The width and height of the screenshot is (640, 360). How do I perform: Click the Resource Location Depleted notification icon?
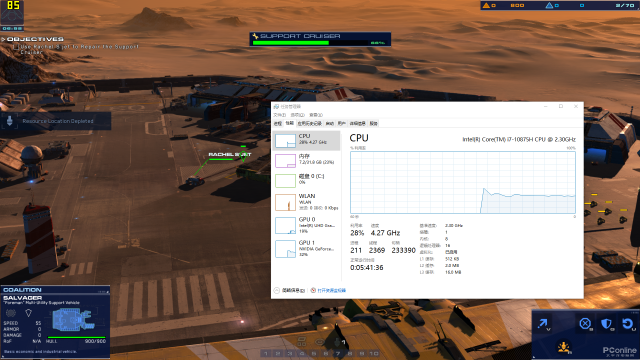coord(10,121)
